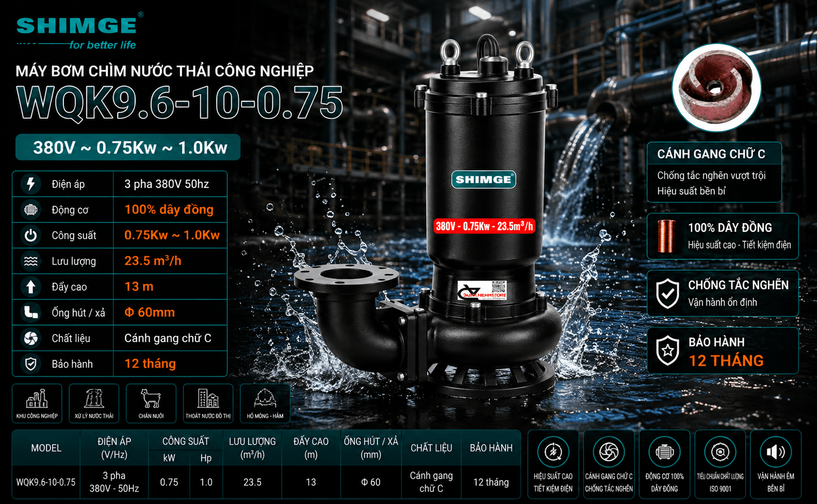Select the pipe elbow icon beside Ống hút / xả
Image resolution: width=817 pixels, height=504 pixels.
pos(31,312)
